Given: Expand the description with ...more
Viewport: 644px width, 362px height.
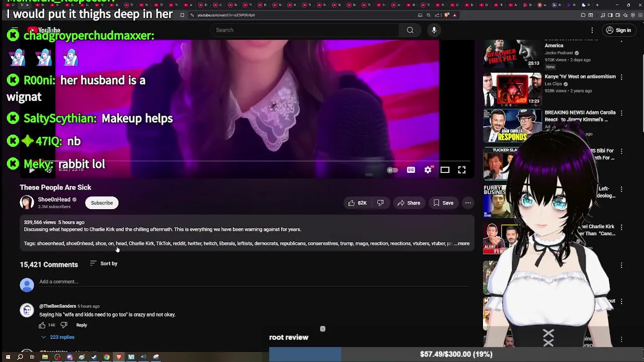Looking at the screenshot, I should [x=462, y=243].
